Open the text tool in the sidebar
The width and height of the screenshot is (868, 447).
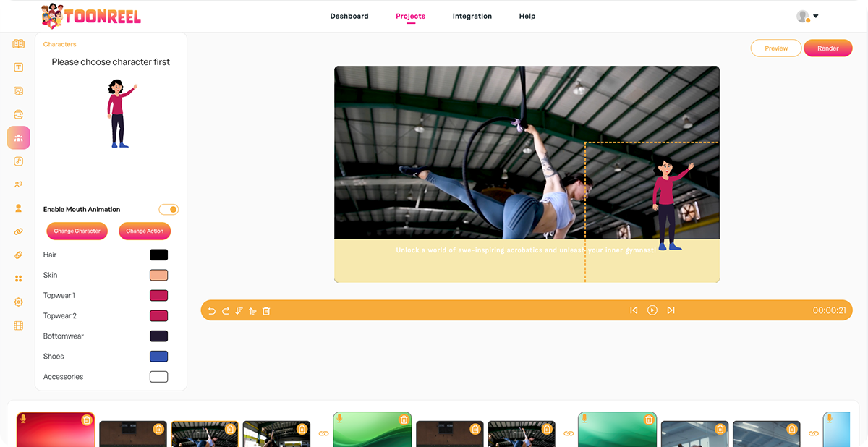point(19,67)
